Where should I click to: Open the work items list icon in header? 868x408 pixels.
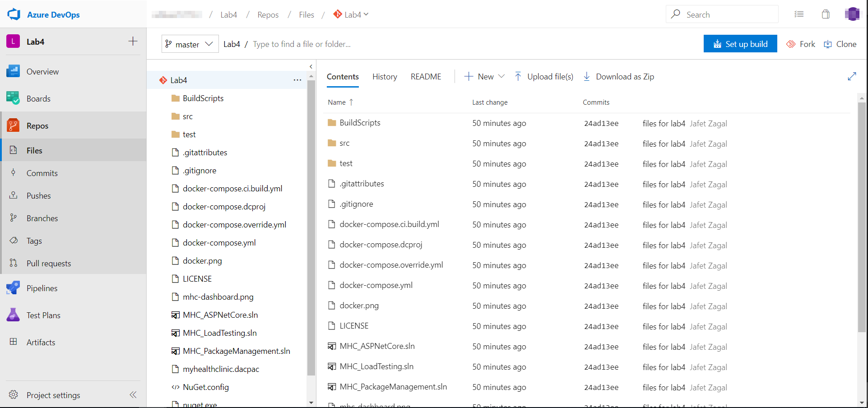point(799,14)
